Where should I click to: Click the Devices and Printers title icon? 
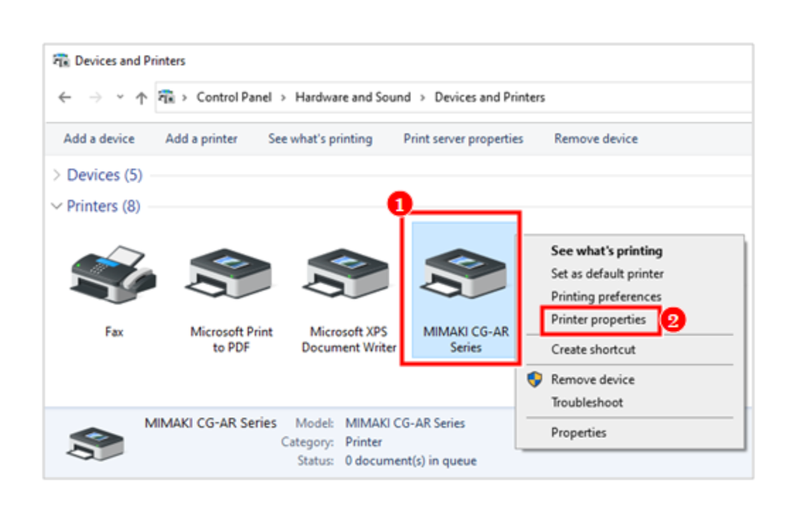(x=61, y=61)
